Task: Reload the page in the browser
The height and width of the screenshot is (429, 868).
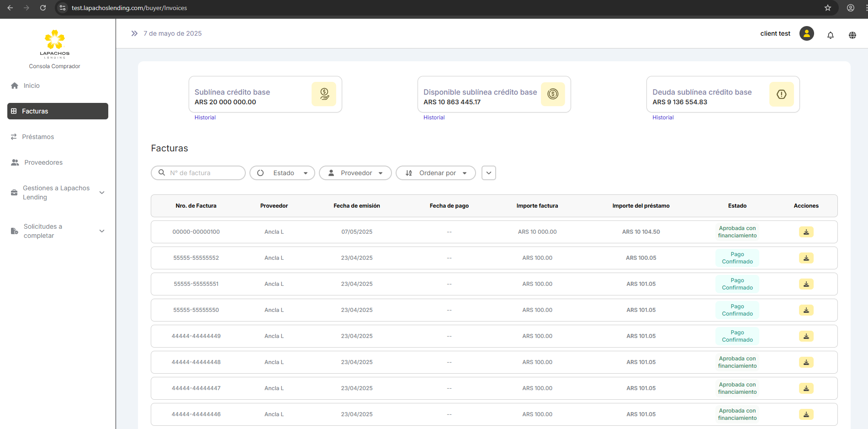Action: 43,8
